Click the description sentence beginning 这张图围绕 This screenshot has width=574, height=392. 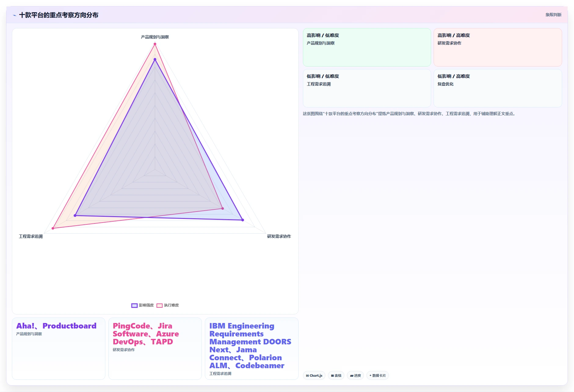(409, 114)
